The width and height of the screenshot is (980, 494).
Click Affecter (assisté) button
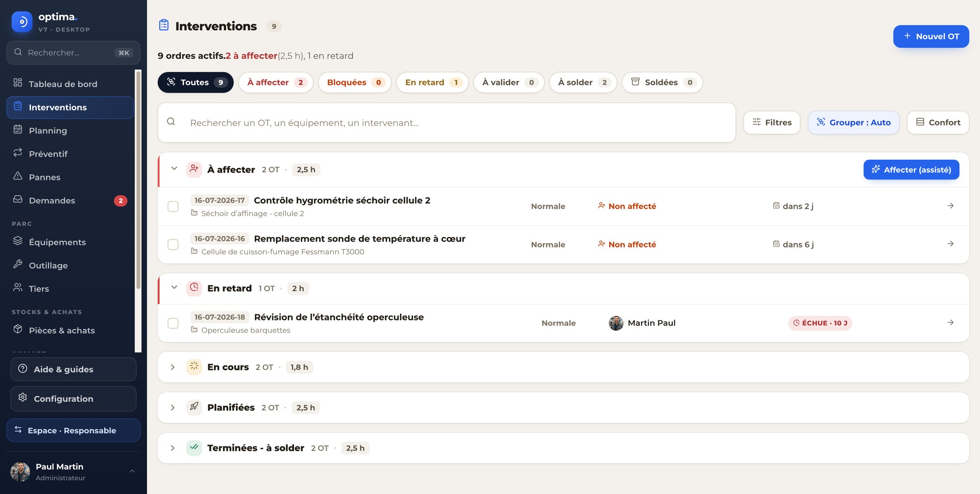pyautogui.click(x=911, y=170)
